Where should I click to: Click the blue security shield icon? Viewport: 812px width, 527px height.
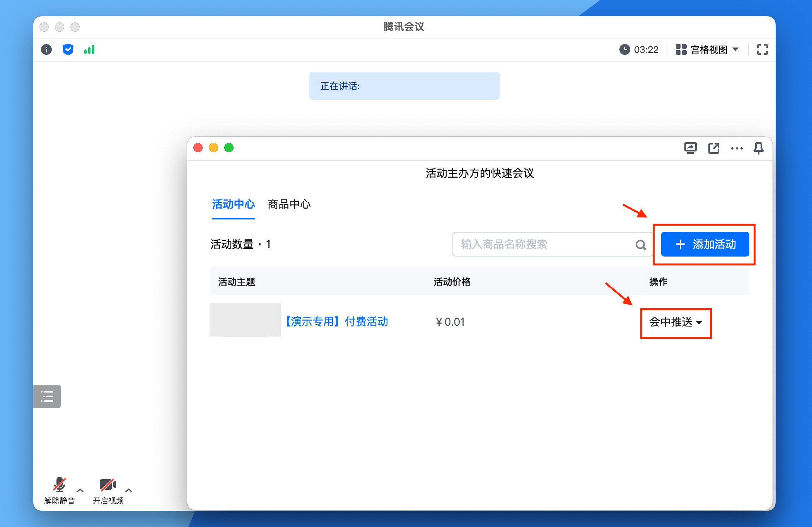point(68,49)
